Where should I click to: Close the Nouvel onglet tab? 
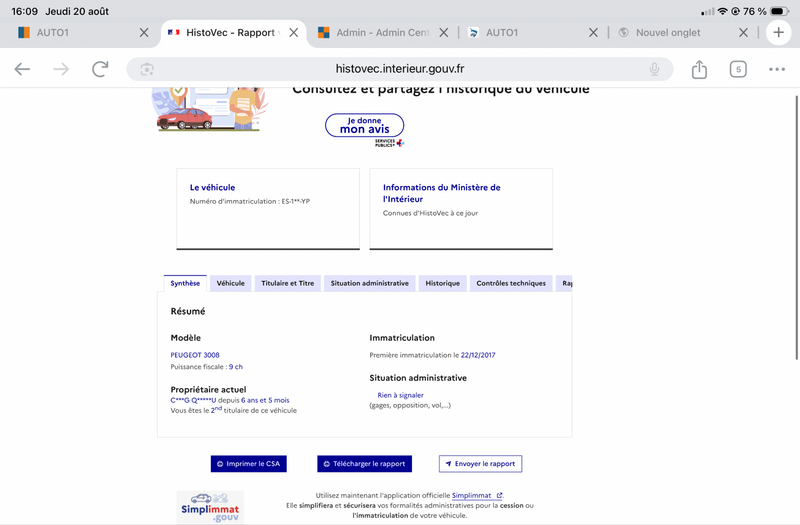pos(743,33)
